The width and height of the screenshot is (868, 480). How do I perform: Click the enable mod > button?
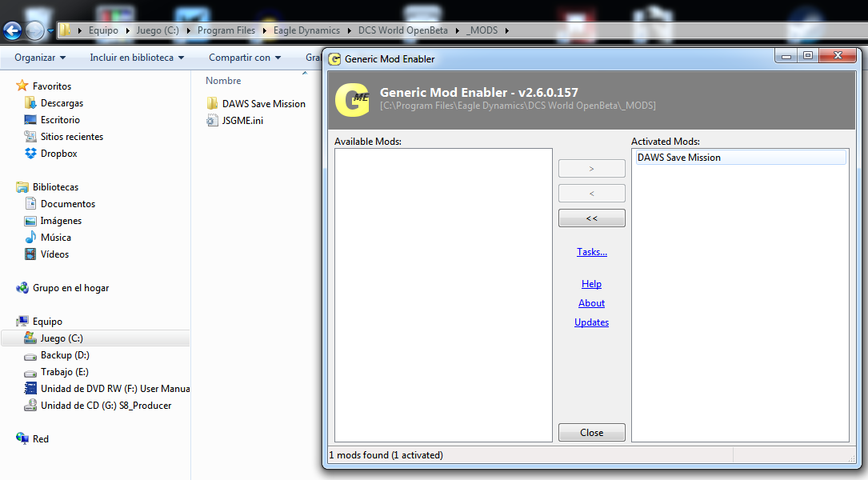tap(592, 169)
